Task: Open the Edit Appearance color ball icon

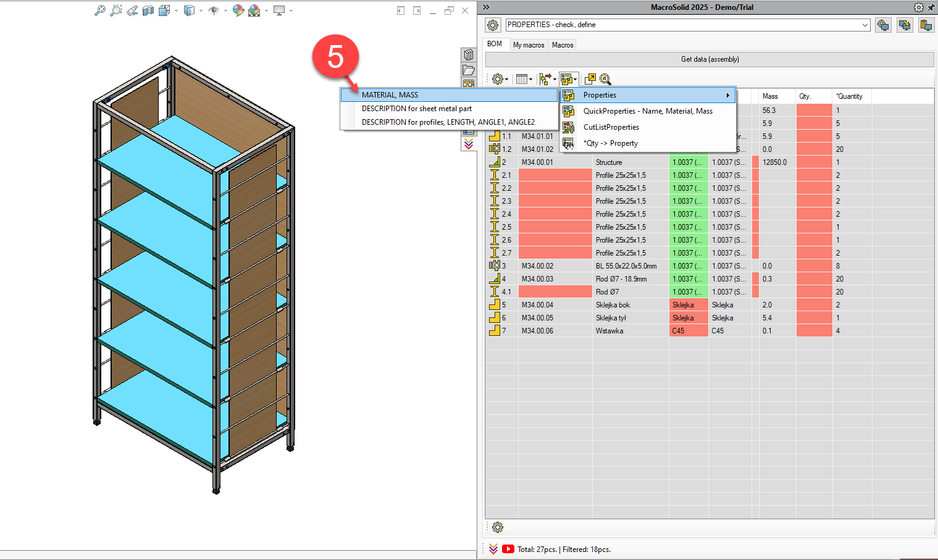Action: pos(238,10)
